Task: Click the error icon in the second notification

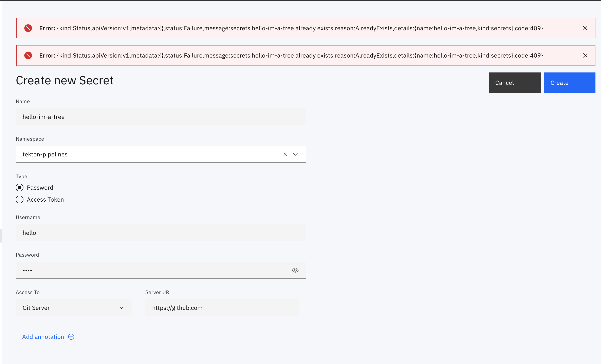Action: (x=28, y=55)
